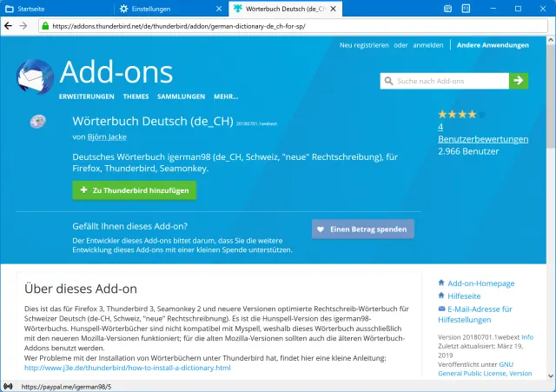Open THEMES menu
Screen dimensions: 556x392
(x=136, y=96)
